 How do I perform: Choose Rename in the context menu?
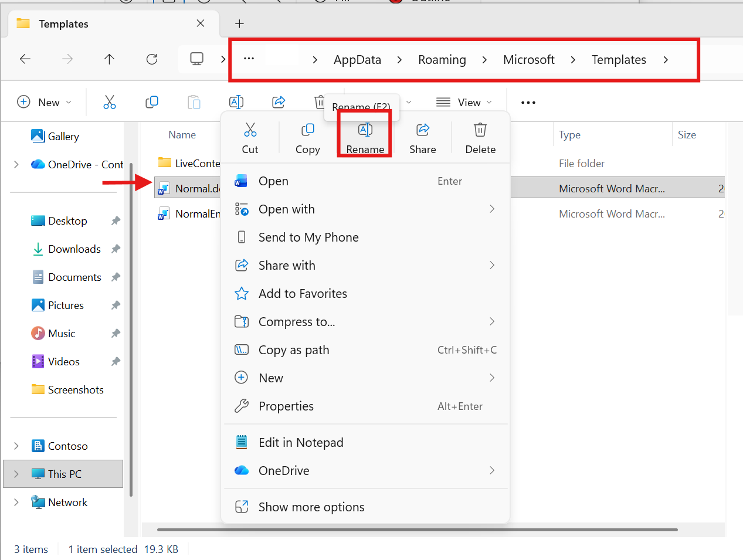[x=365, y=138]
